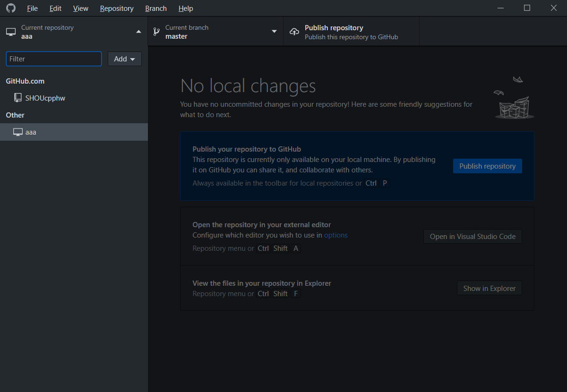Open the Edit menu
This screenshot has height=392, width=567.
coord(55,9)
